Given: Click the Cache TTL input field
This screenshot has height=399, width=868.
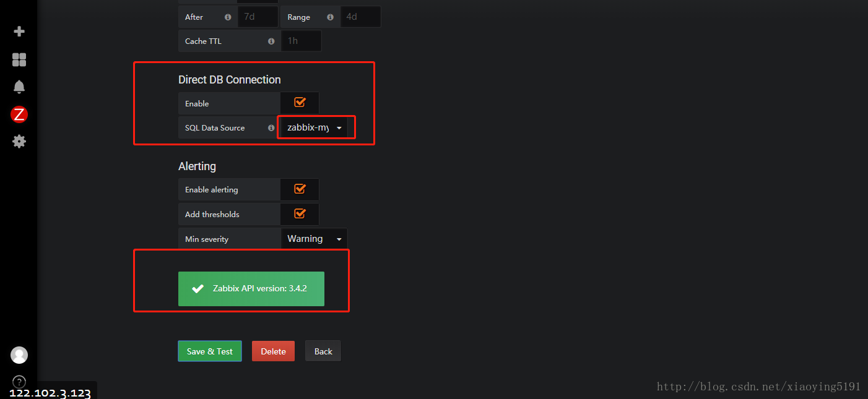Looking at the screenshot, I should point(301,41).
